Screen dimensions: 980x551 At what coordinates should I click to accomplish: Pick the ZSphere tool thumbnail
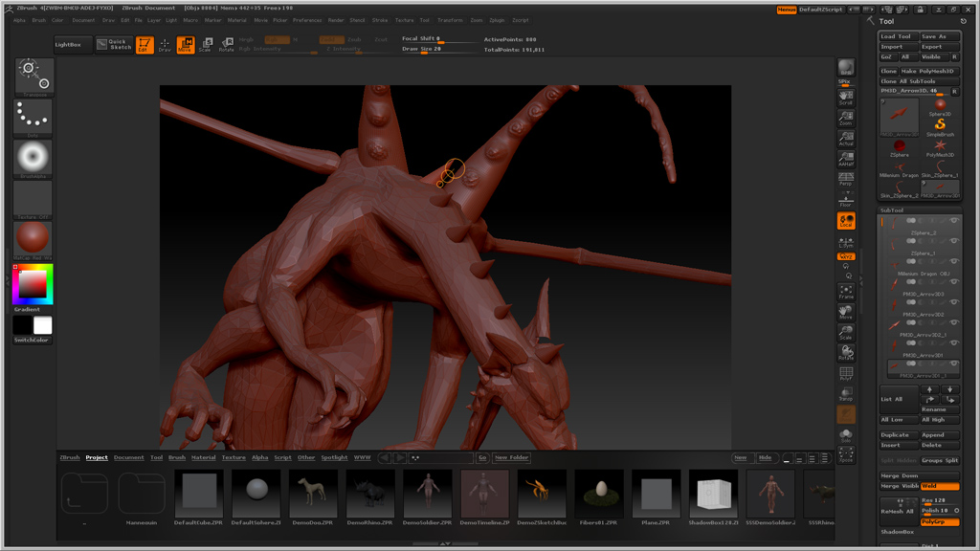[899, 147]
